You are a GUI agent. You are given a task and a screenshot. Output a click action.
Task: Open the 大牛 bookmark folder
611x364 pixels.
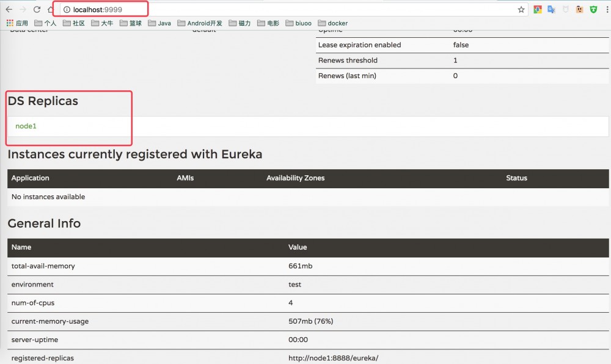click(x=102, y=23)
